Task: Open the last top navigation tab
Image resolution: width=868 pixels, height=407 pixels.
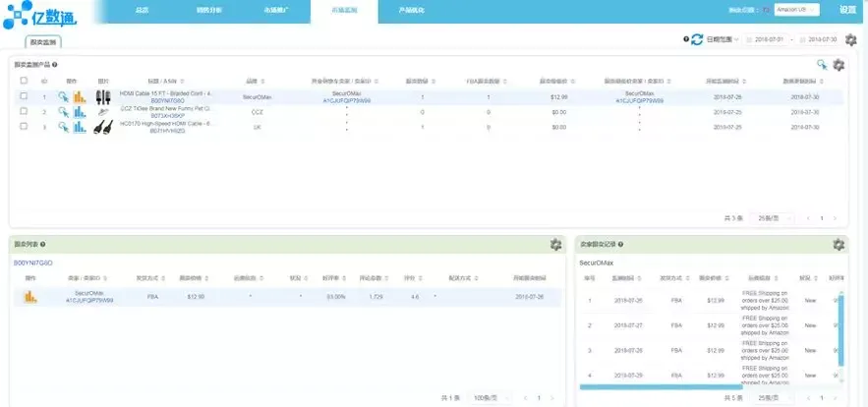Action: coord(411,11)
